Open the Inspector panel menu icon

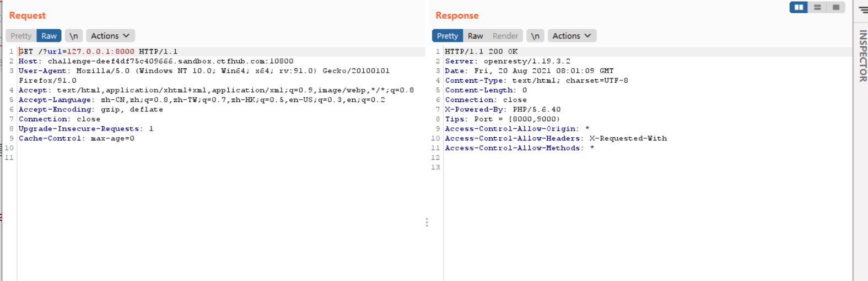click(863, 9)
